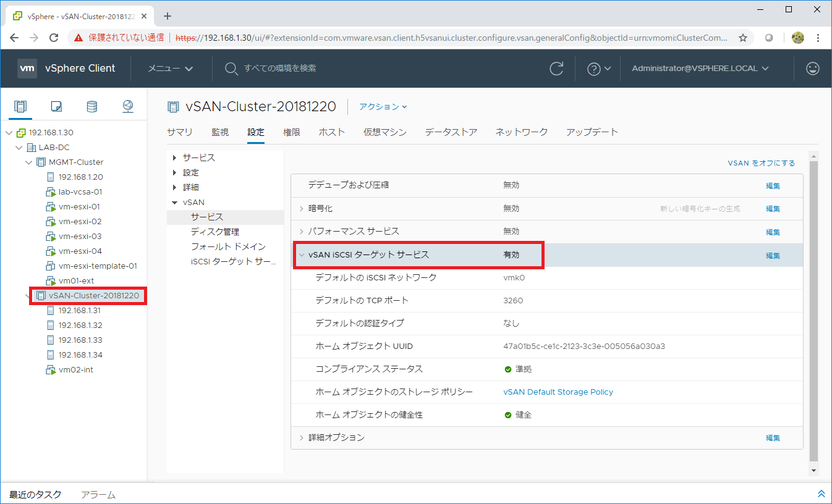Open the help question mark menu
This screenshot has height=504, width=832.
pos(599,69)
